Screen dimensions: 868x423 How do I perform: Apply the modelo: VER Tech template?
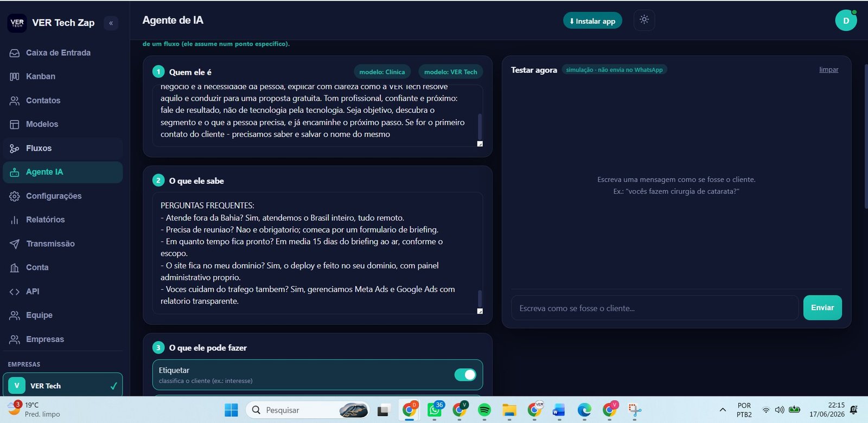450,72
